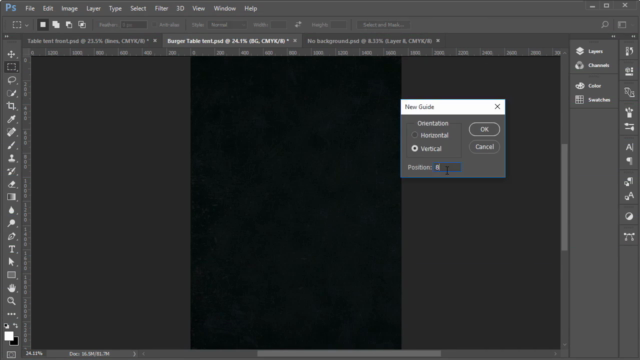Open the Layers panel
The width and height of the screenshot is (640, 360).
point(589,51)
